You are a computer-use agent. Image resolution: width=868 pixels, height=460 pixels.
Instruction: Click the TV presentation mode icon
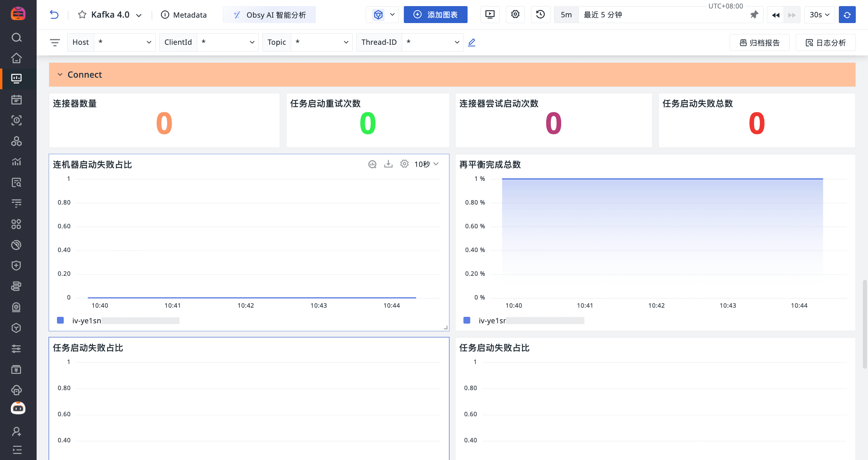click(490, 15)
